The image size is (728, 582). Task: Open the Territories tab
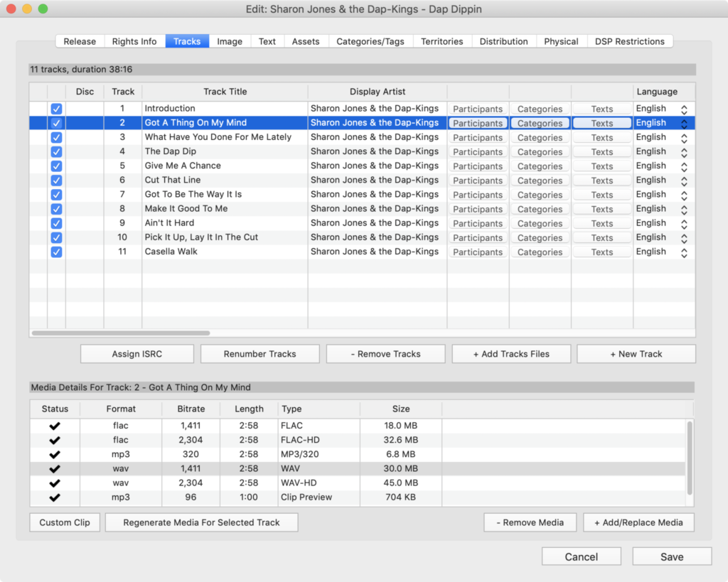point(442,41)
